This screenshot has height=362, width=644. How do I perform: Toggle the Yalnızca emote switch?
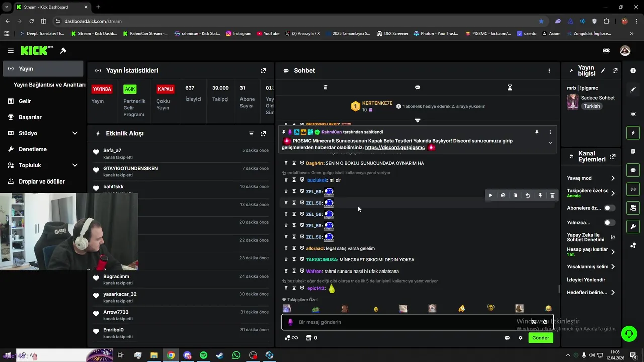[609, 222]
